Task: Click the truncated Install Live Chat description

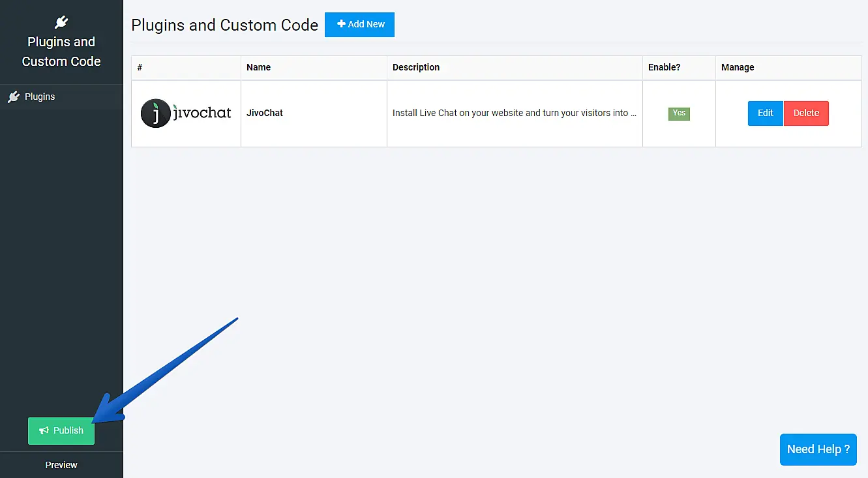Action: 514,113
